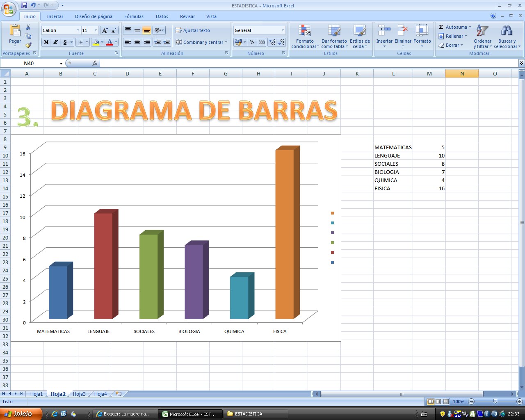
Task: Open Ordenar y filtrar
Action: coord(482,37)
